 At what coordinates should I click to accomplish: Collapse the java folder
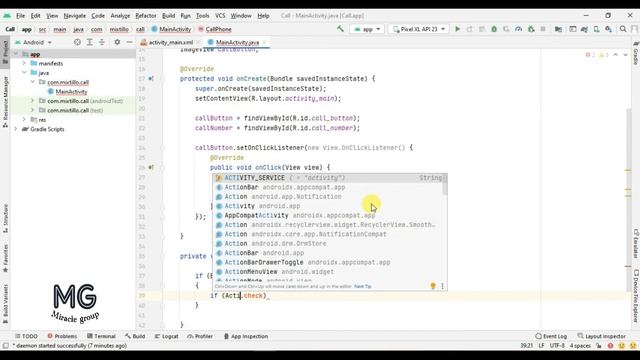pyautogui.click(x=24, y=73)
